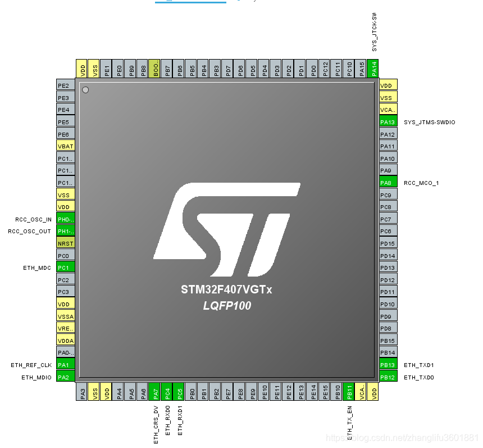Select pin PA14 labeled SYS_JTCK-SWCLK

(x=373, y=66)
